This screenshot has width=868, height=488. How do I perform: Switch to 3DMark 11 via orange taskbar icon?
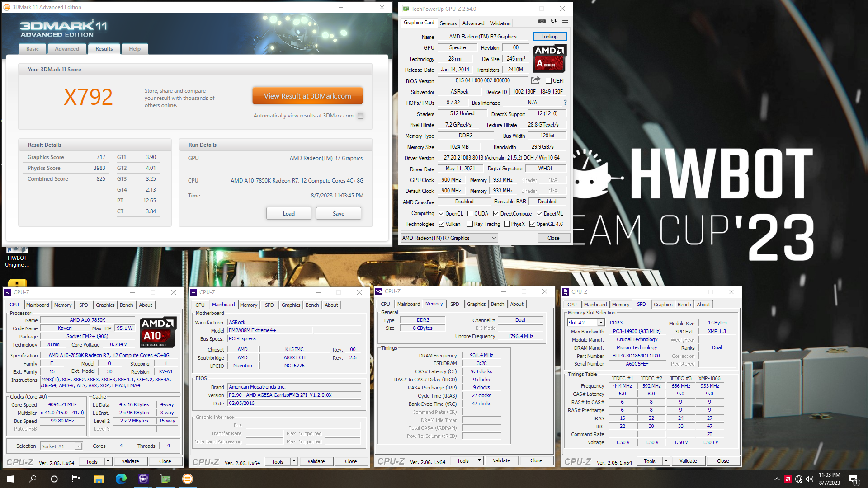coord(188,479)
